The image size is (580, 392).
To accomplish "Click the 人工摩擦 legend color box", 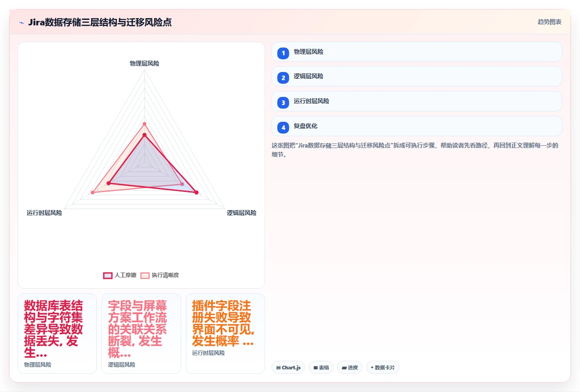I will pos(108,275).
